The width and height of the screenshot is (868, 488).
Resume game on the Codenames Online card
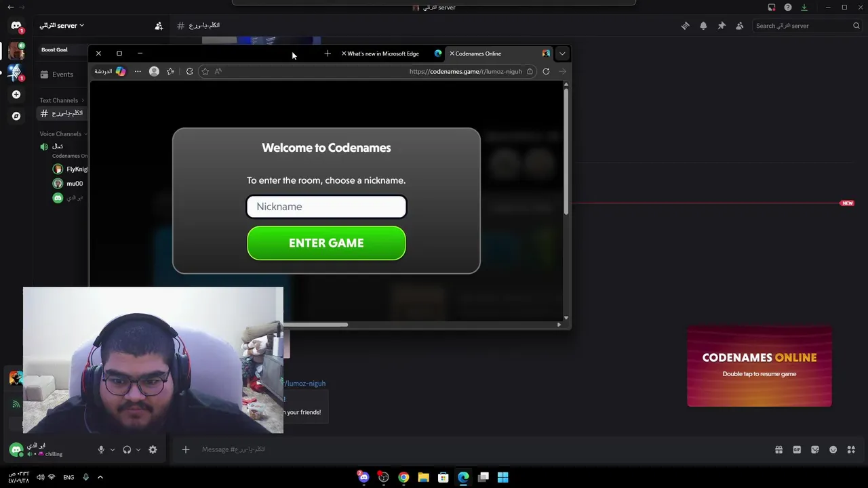tap(759, 367)
